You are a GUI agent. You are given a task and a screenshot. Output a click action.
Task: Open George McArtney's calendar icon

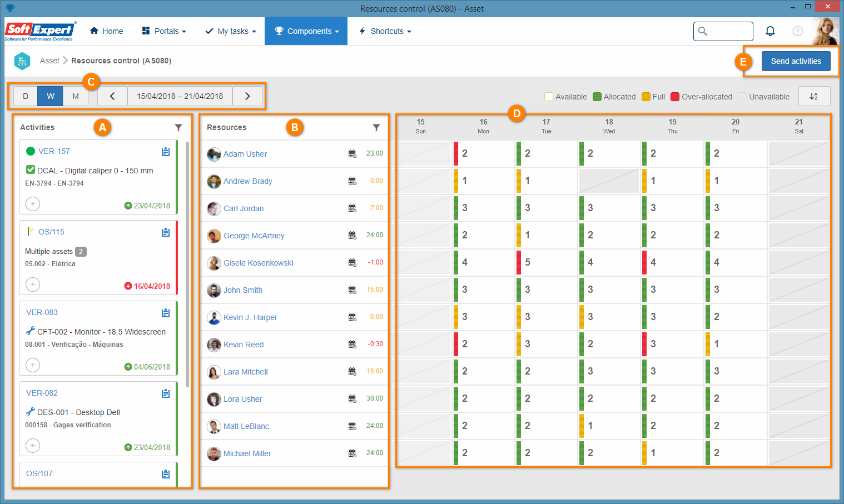coord(353,235)
